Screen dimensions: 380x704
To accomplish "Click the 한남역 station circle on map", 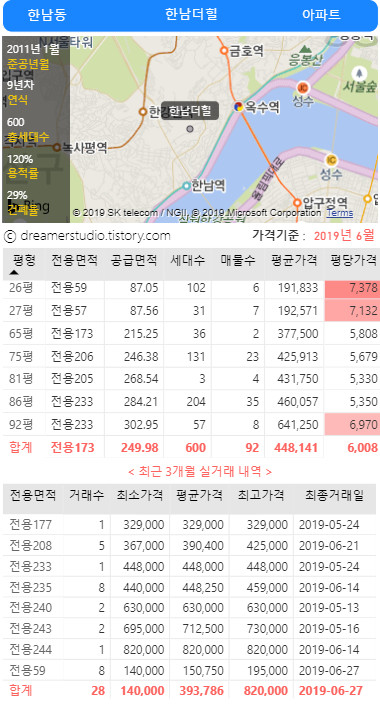I will pyautogui.click(x=186, y=186).
